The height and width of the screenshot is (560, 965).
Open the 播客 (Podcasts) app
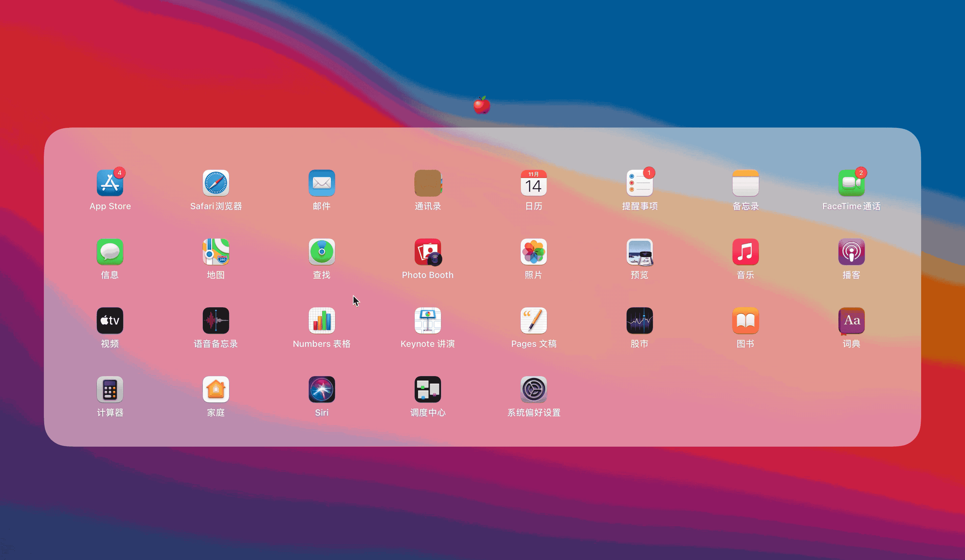coord(851,252)
